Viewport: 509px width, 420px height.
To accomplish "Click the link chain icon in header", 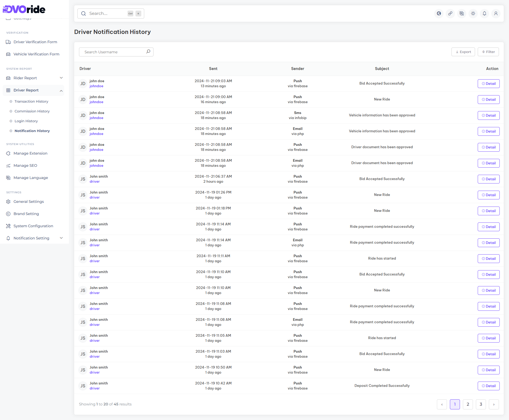I will coord(450,14).
